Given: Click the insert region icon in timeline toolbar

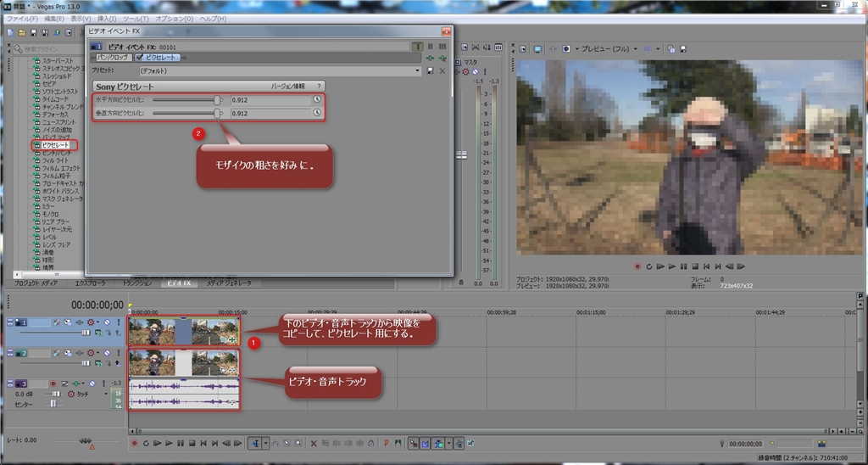Looking at the screenshot, I should (x=398, y=444).
